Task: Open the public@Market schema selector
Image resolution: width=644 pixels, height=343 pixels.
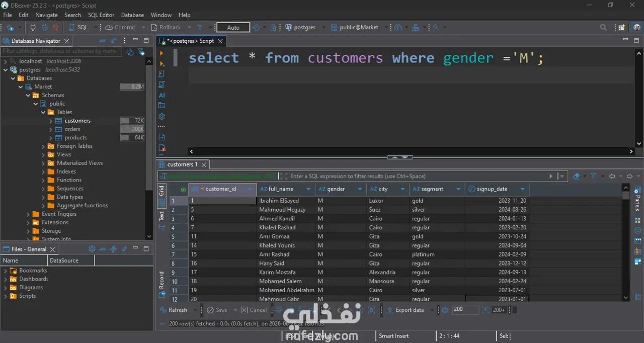Action: pyautogui.click(x=355, y=28)
